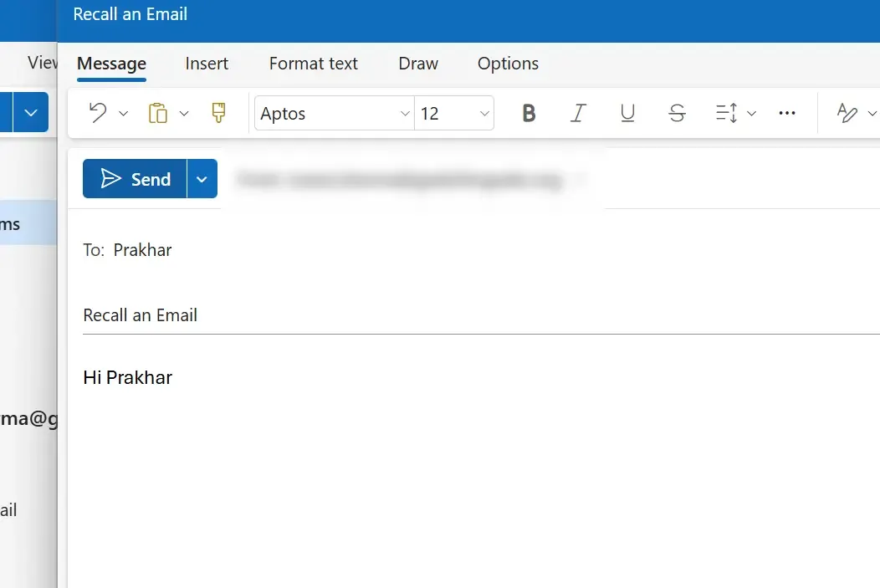This screenshot has width=880, height=588.
Task: Expand the paste options chevron
Action: (x=183, y=114)
